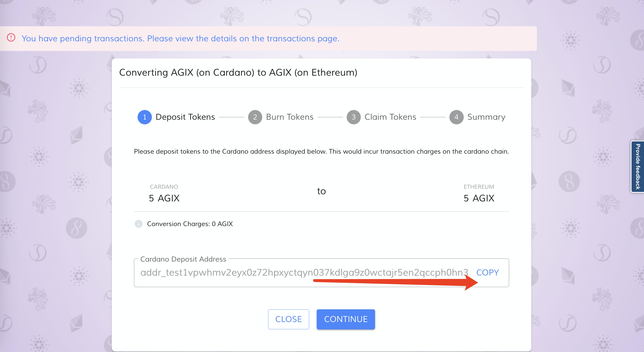The height and width of the screenshot is (352, 644).
Task: Copy the Cardano deposit address
Action: click(x=487, y=272)
